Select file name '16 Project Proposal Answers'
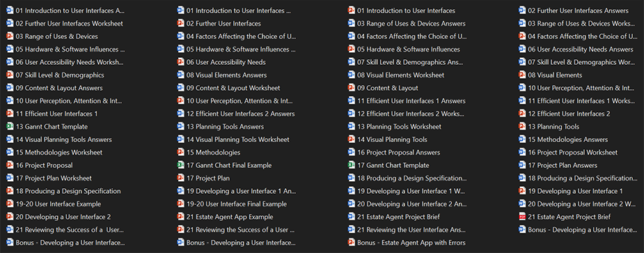The width and height of the screenshot is (644, 253). (399, 153)
